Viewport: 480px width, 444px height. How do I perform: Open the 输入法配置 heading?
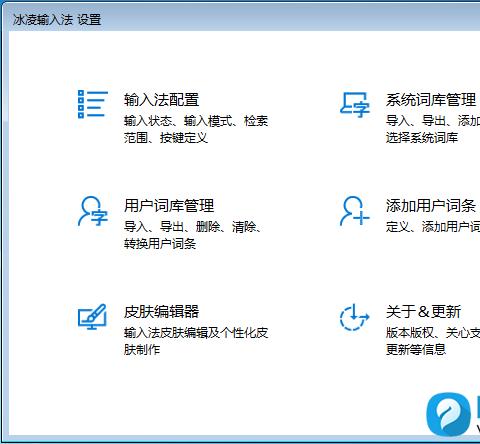pos(162,100)
